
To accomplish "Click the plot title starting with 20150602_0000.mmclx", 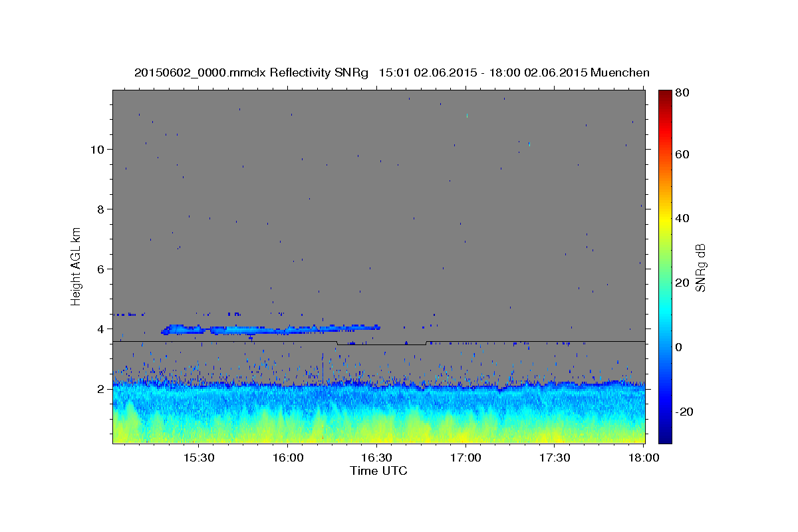I will click(392, 73).
